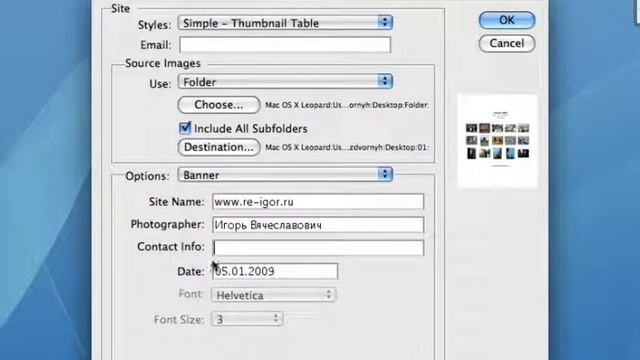Viewport: 640px width, 360px height.
Task: Click into the Site Name field
Action: [318, 202]
